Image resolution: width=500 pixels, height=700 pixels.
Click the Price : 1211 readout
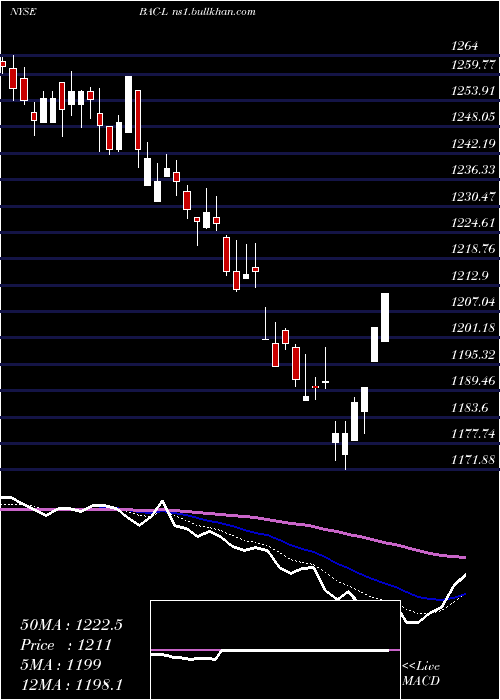[x=66, y=645]
